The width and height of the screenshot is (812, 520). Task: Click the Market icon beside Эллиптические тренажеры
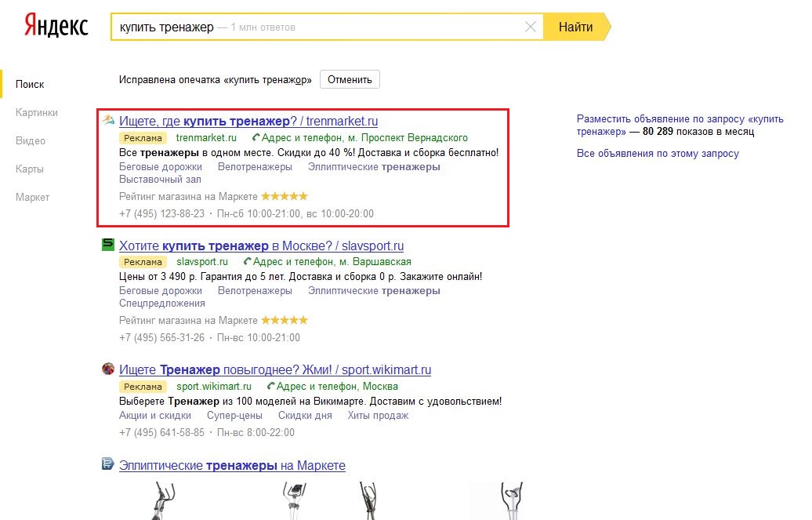pyautogui.click(x=108, y=465)
